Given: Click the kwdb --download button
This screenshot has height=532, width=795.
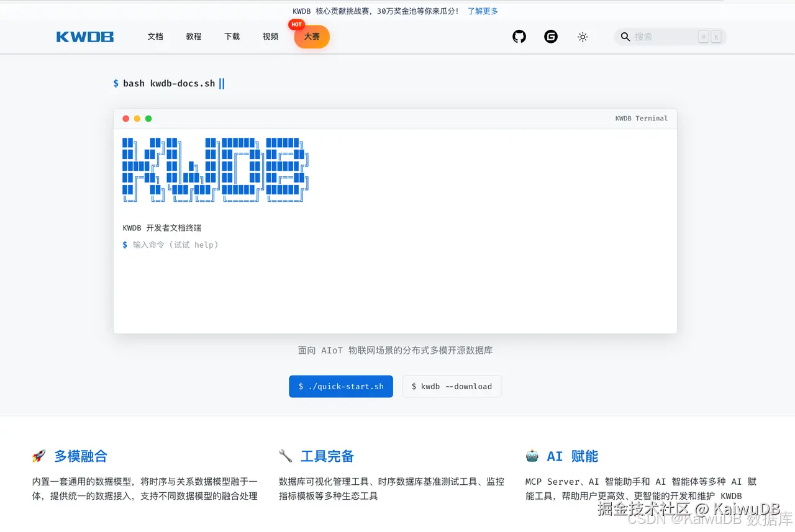Looking at the screenshot, I should click(452, 386).
